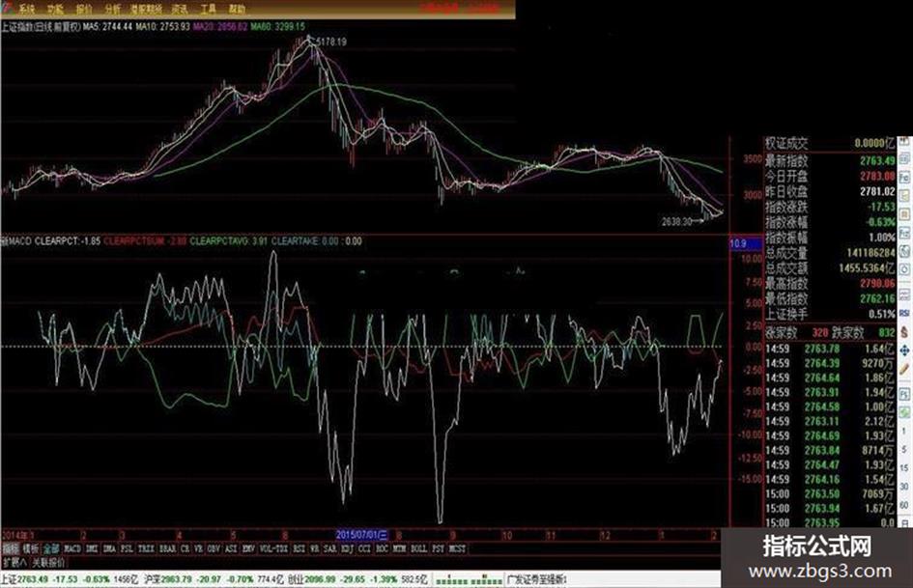Click the 广发证券 server status entry
The image size is (913, 588).
click(x=537, y=580)
